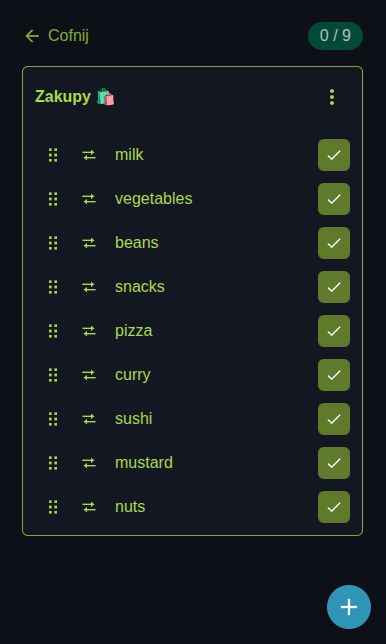This screenshot has height=644, width=386.
Task: Add a new item with the plus button
Action: click(349, 607)
